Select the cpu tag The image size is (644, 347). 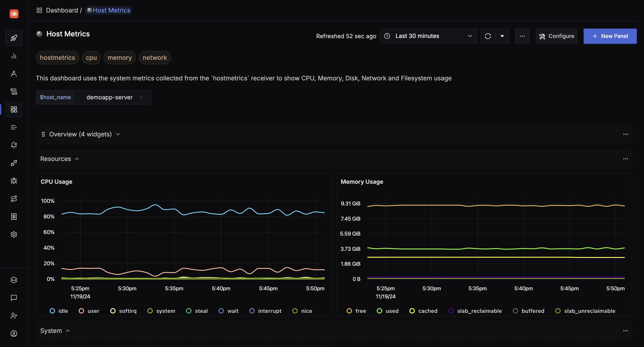(91, 58)
